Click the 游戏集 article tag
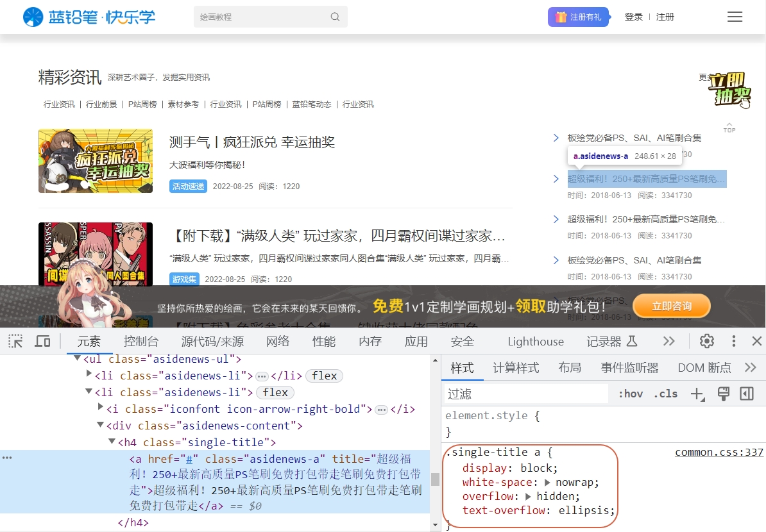 click(x=184, y=279)
